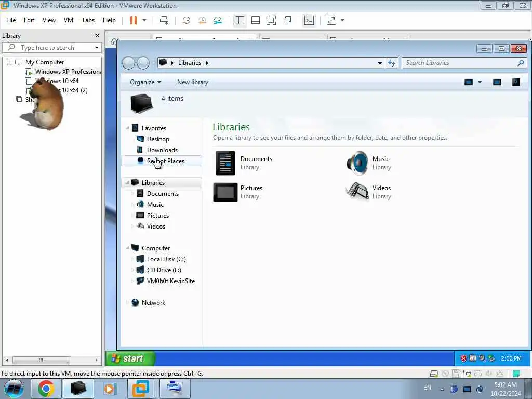Open the VMware Help menu
Viewport: 532px width, 399px height.
click(x=109, y=20)
